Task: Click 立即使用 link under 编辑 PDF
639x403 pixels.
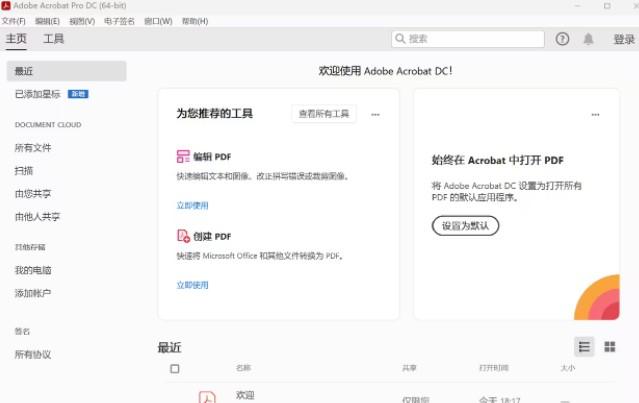Action: (x=192, y=205)
